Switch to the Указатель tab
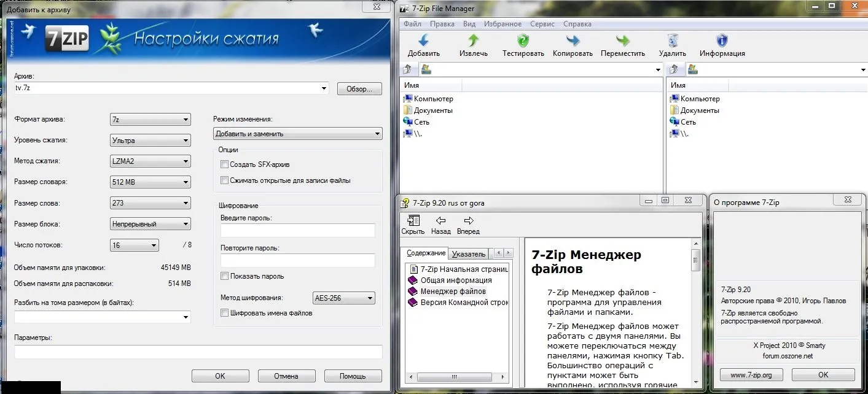 point(468,254)
